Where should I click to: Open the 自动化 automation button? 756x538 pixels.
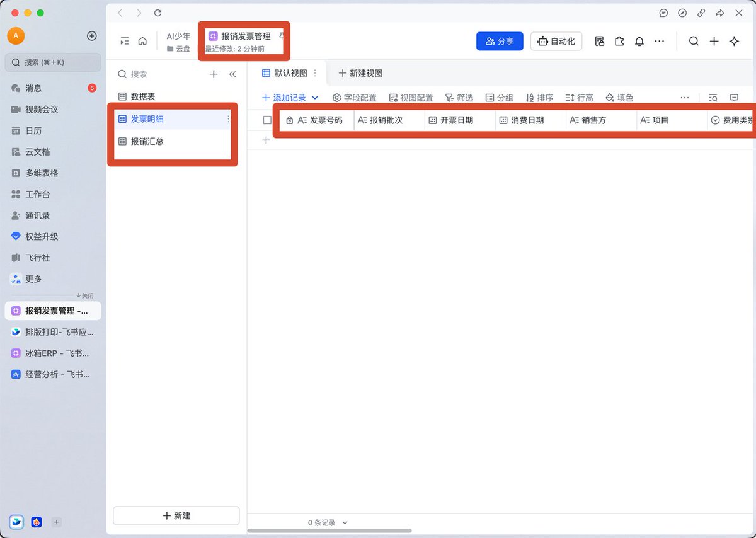556,42
